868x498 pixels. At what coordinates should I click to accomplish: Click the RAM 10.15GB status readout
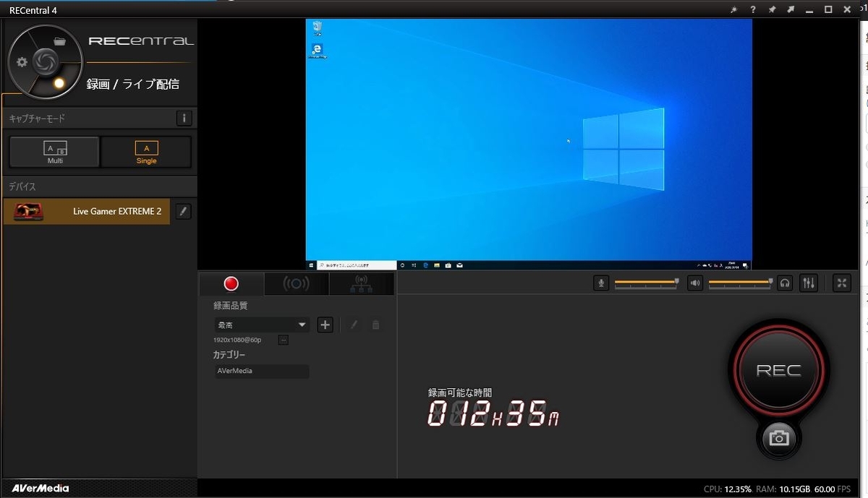(783, 489)
